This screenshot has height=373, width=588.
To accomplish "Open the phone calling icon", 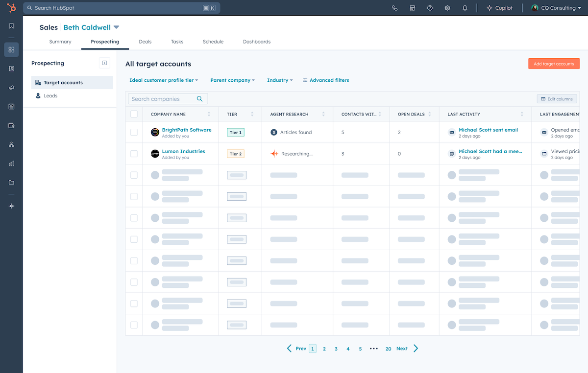I will pyautogui.click(x=395, y=8).
